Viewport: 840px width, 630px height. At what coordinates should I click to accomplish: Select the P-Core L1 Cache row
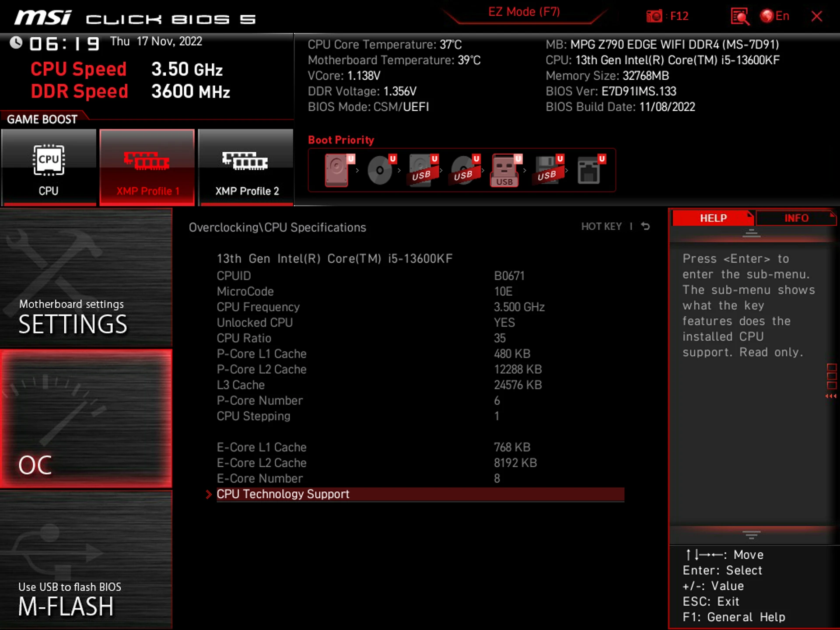420,353
